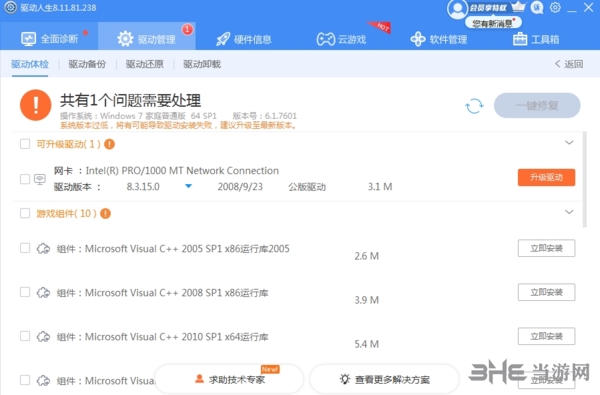This screenshot has width=600, height=395.
Task: Tick the Intel PRO/1000 MT network card checkbox
Action: 25,179
